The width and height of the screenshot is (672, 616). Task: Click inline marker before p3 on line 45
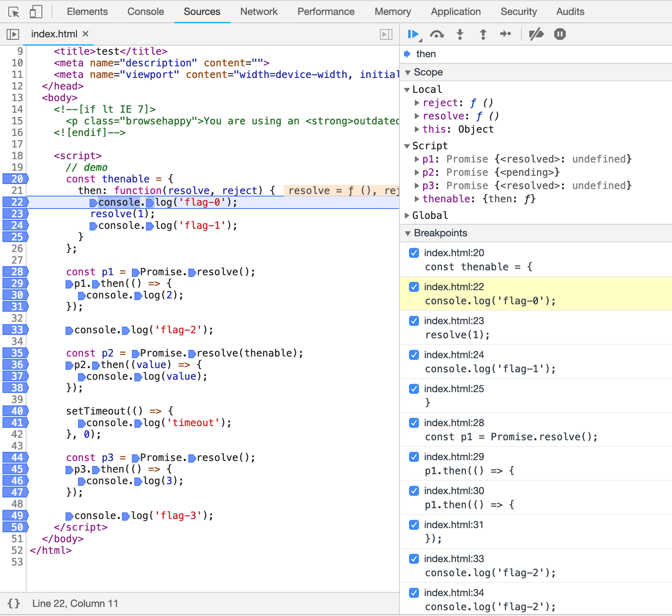(x=70, y=470)
